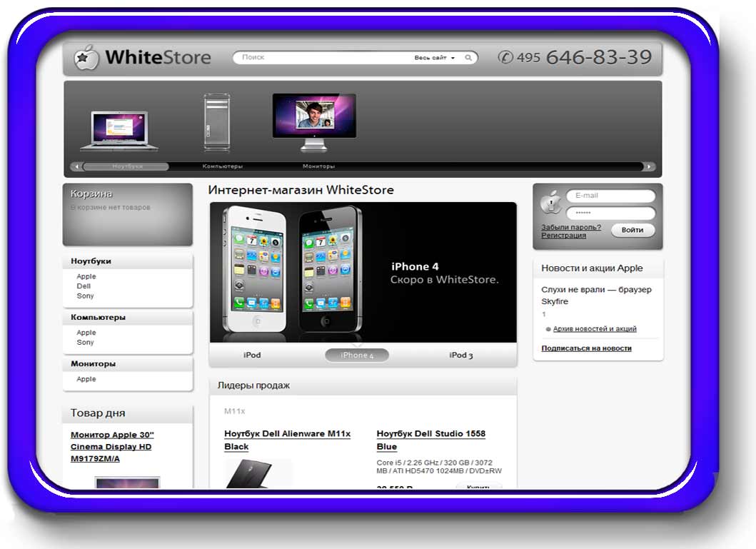Open Dell under Ноутбуки category
Screen dimensions: 756x549
tap(84, 286)
